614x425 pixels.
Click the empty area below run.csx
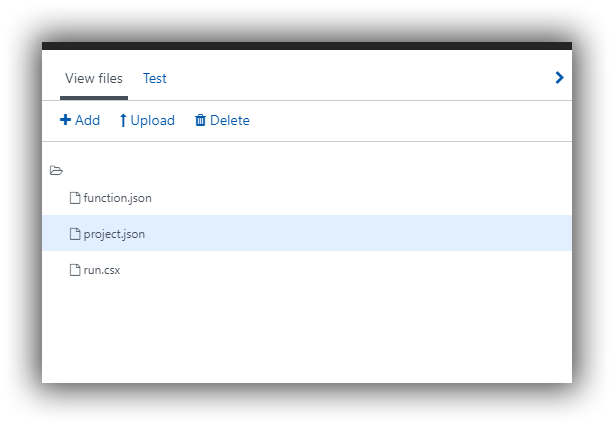307,333
